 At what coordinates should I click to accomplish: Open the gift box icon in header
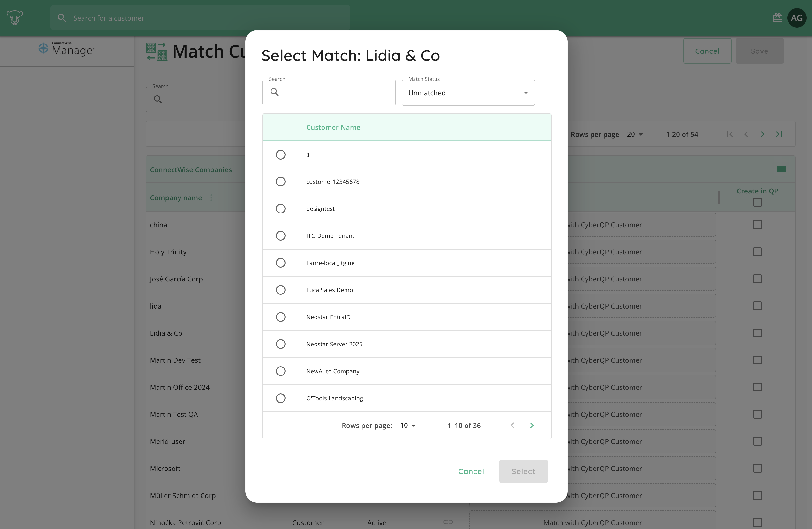click(777, 18)
